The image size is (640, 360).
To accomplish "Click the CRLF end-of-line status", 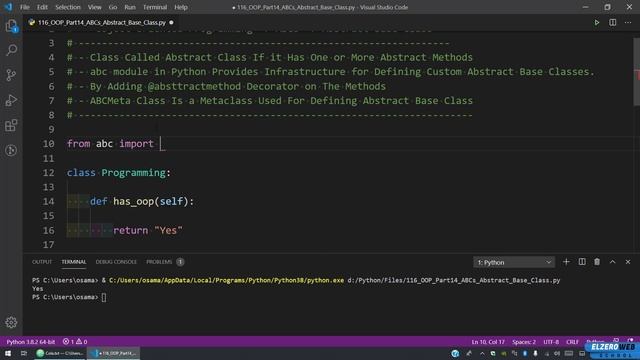I will click(572, 342).
